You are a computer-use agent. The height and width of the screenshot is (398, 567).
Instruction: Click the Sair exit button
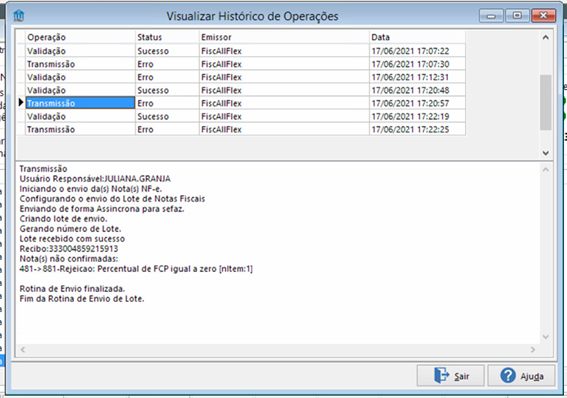click(x=450, y=376)
